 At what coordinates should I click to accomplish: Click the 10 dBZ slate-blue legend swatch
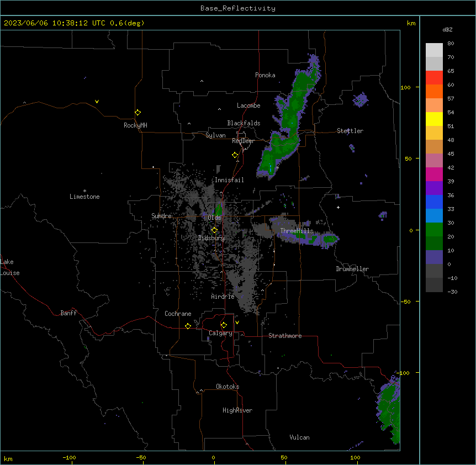pyautogui.click(x=434, y=257)
